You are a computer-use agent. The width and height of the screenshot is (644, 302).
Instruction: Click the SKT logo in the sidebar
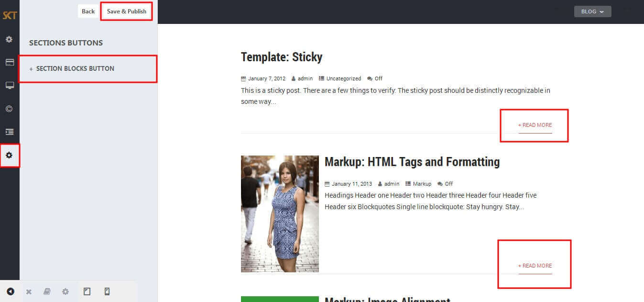(10, 15)
